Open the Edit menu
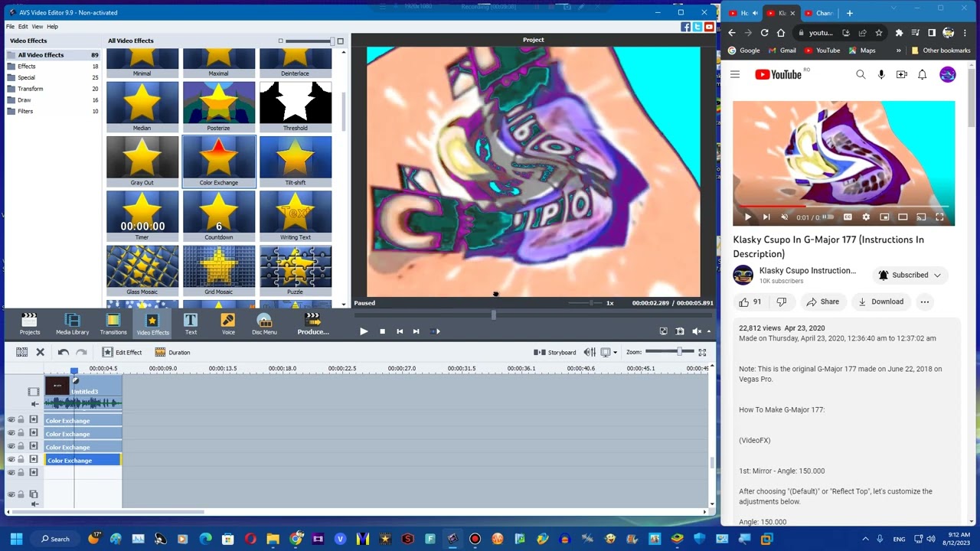 [23, 27]
